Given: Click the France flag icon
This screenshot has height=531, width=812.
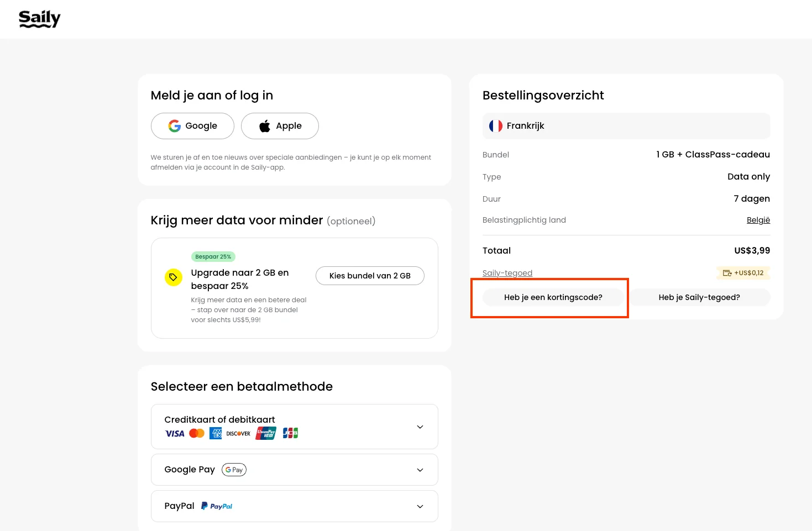Looking at the screenshot, I should tap(495, 126).
